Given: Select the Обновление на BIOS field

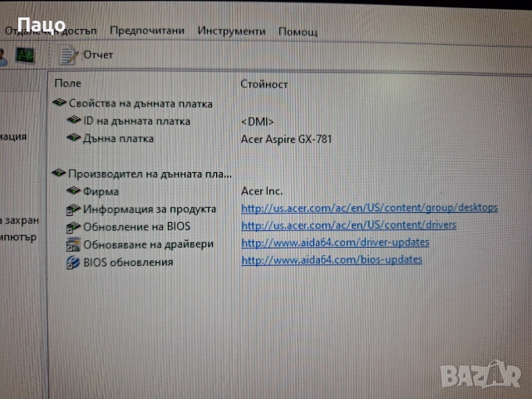Looking at the screenshot, I should click(x=136, y=227).
